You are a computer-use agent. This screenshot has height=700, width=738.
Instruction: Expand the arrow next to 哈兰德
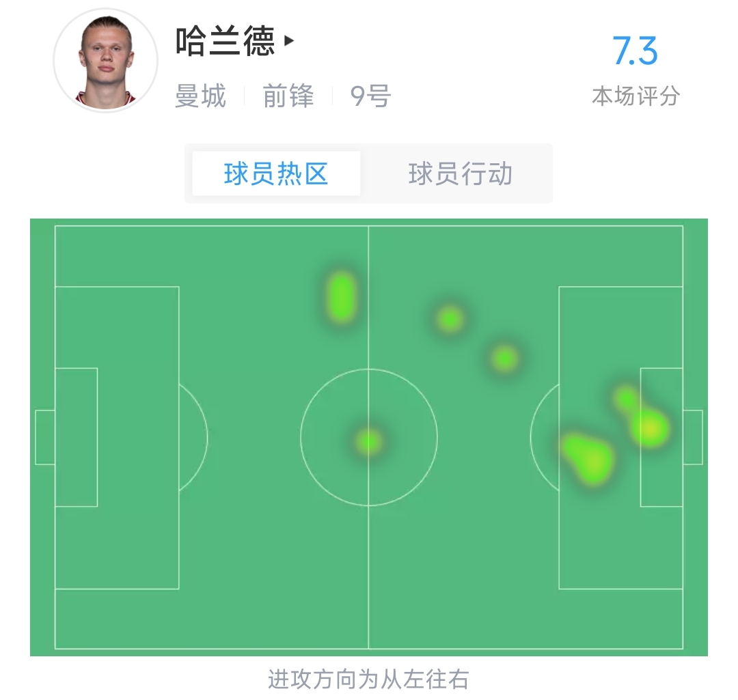coord(289,41)
